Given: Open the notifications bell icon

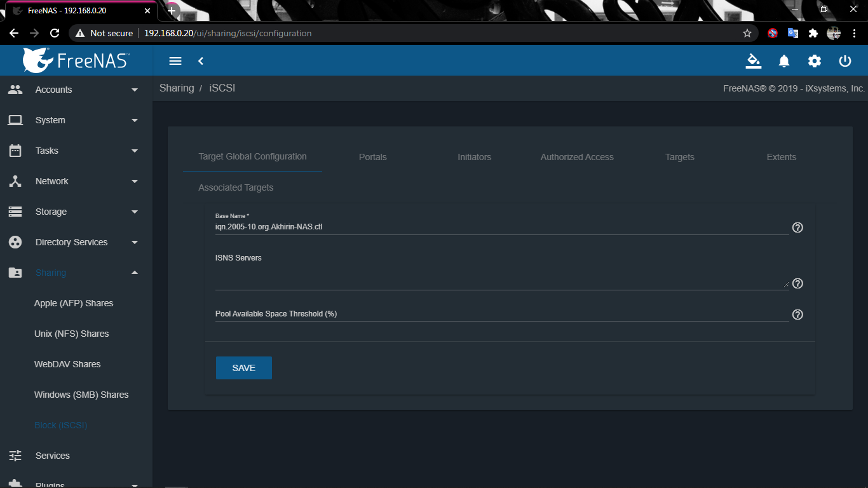Looking at the screenshot, I should [x=784, y=61].
